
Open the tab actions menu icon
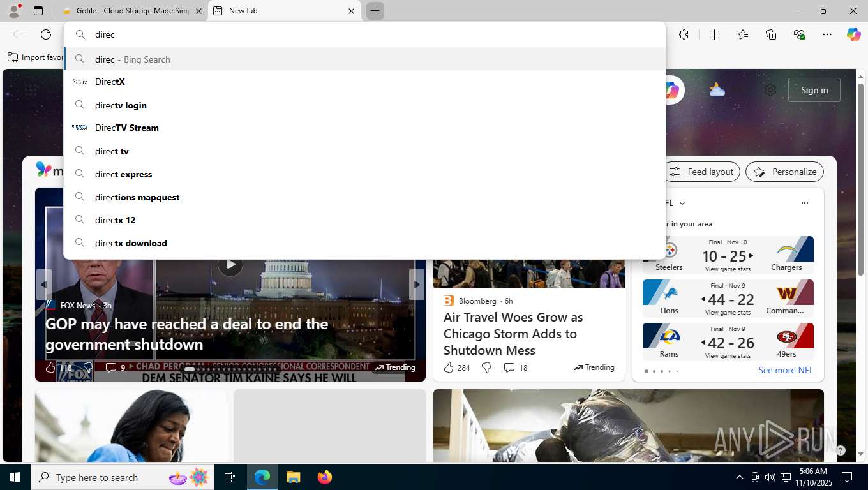point(38,11)
